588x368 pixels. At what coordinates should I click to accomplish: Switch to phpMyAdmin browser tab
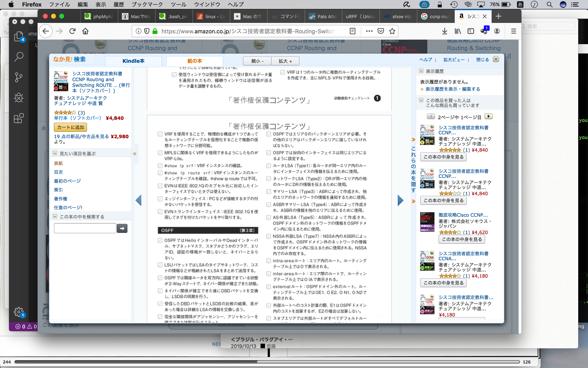[x=99, y=16]
